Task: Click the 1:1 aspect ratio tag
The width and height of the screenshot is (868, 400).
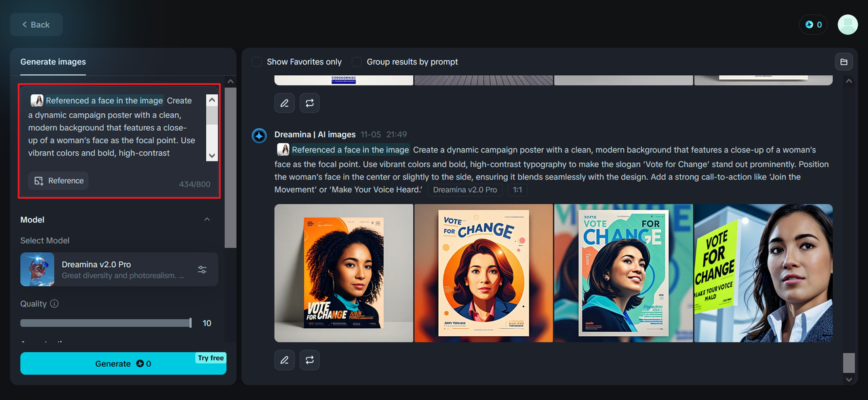Action: (517, 190)
